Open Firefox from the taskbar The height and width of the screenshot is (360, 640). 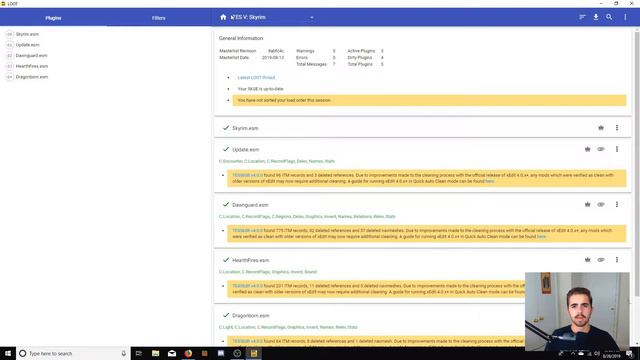pos(188,353)
